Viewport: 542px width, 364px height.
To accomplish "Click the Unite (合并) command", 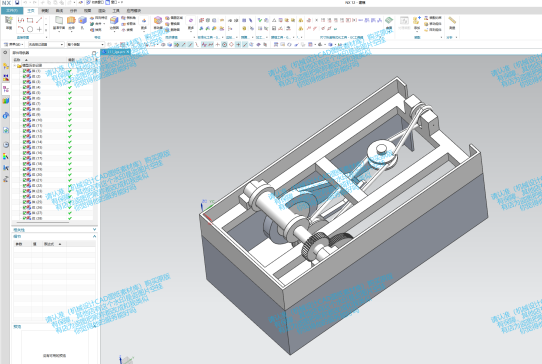I will 96,24.
